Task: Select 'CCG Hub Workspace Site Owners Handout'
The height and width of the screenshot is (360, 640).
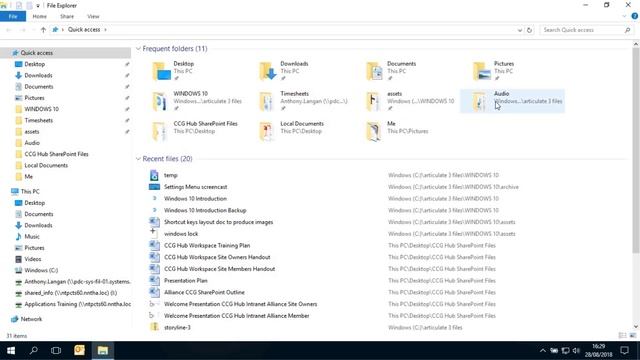Action: [217, 258]
